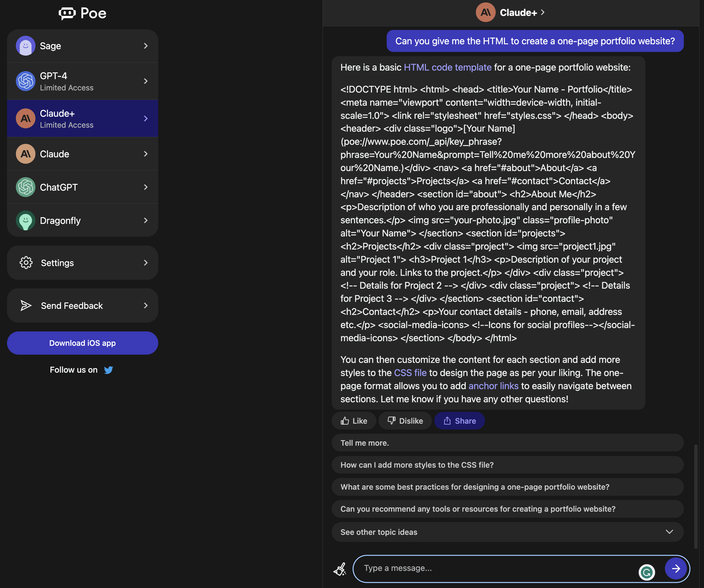Screen dimensions: 704x588
Task: Expand the Settings chevron
Action: [x=145, y=263]
